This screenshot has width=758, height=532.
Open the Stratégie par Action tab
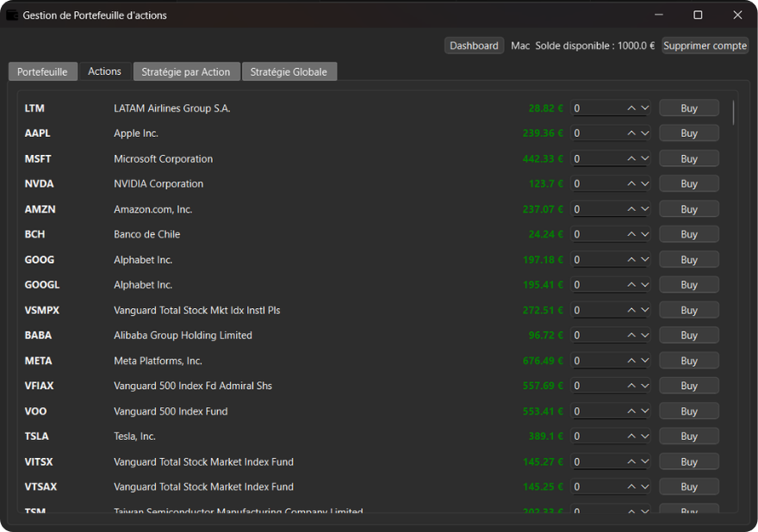click(x=186, y=72)
